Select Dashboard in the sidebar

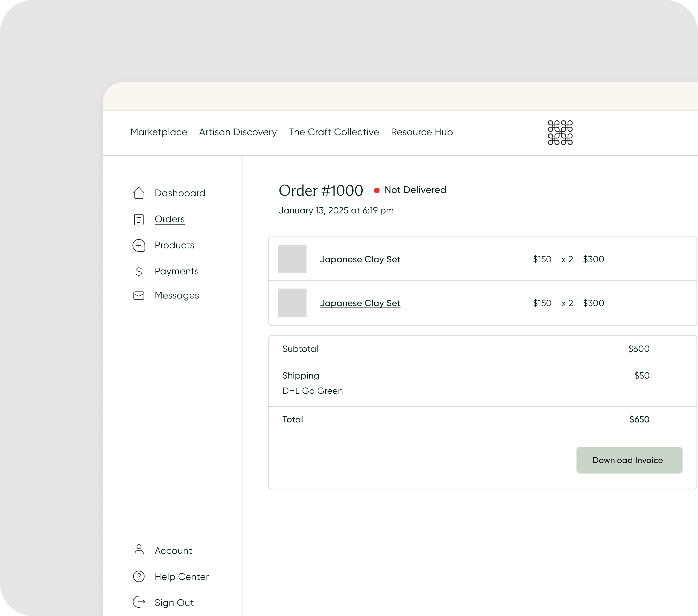180,193
